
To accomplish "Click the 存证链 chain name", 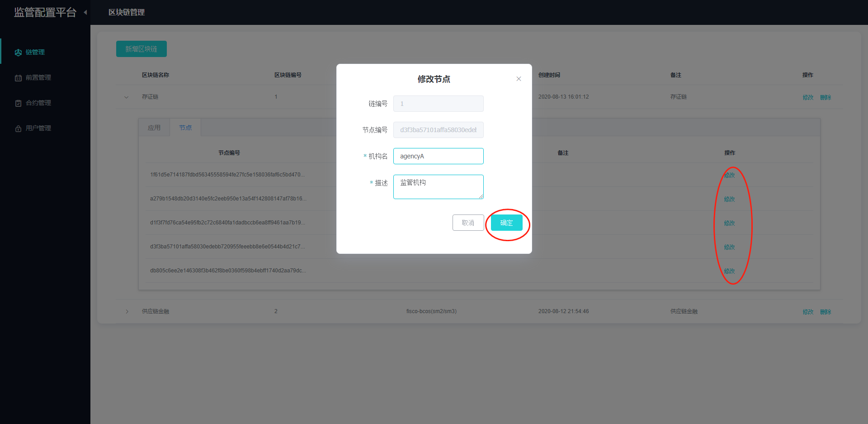I will (x=150, y=97).
